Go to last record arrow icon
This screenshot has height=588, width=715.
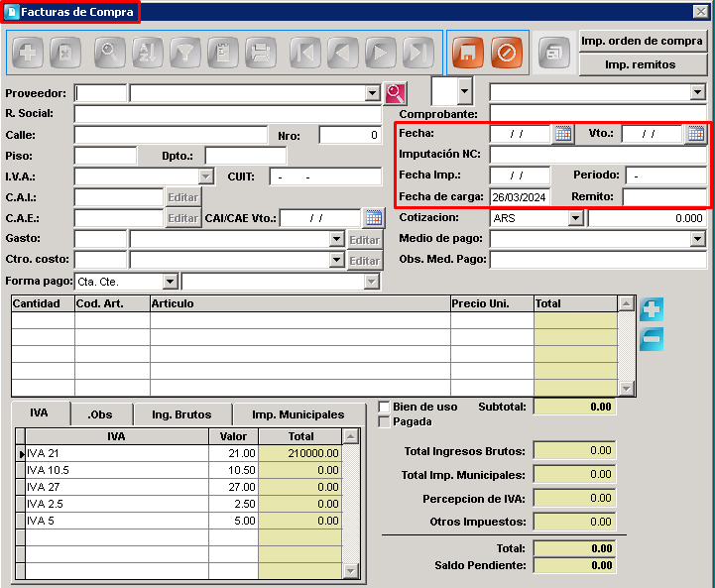pos(418,53)
